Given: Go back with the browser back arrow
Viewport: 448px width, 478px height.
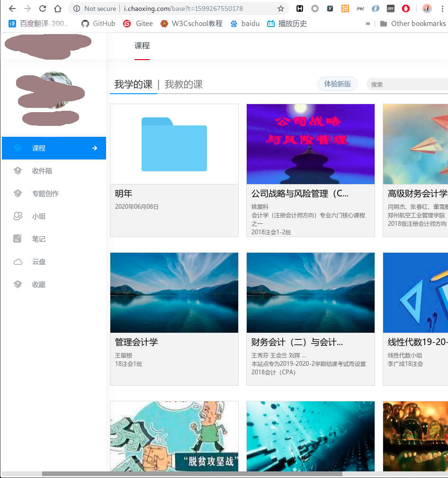Looking at the screenshot, I should 12,9.
